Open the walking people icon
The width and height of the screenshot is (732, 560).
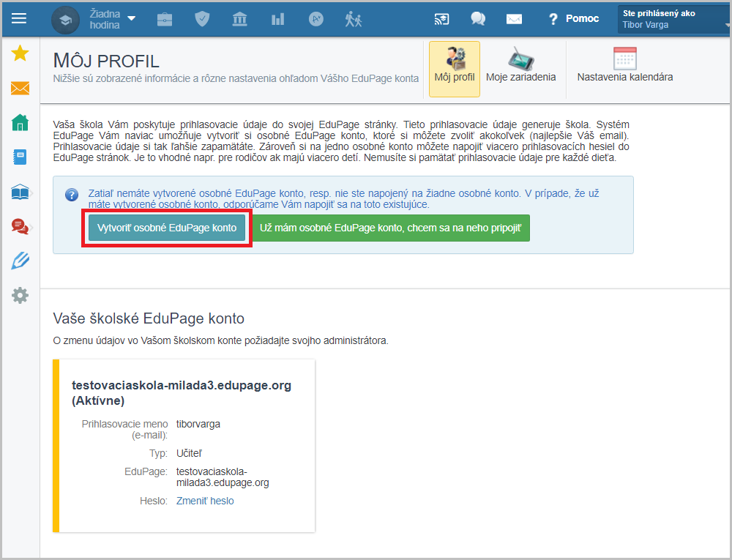354,19
